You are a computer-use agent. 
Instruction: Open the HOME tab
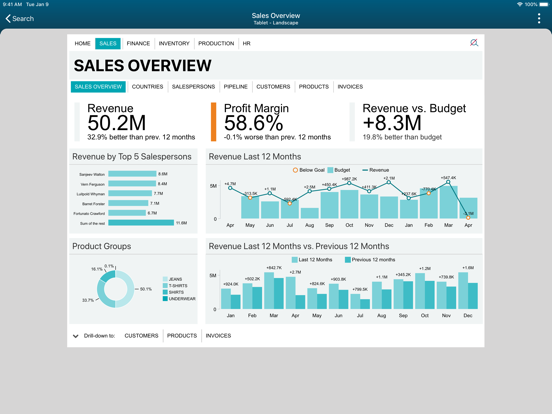(82, 43)
